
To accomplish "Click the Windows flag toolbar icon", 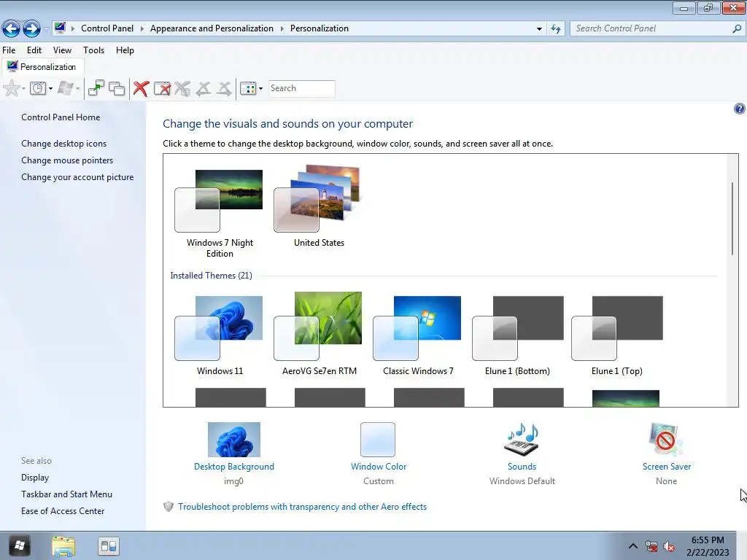I will pos(65,88).
